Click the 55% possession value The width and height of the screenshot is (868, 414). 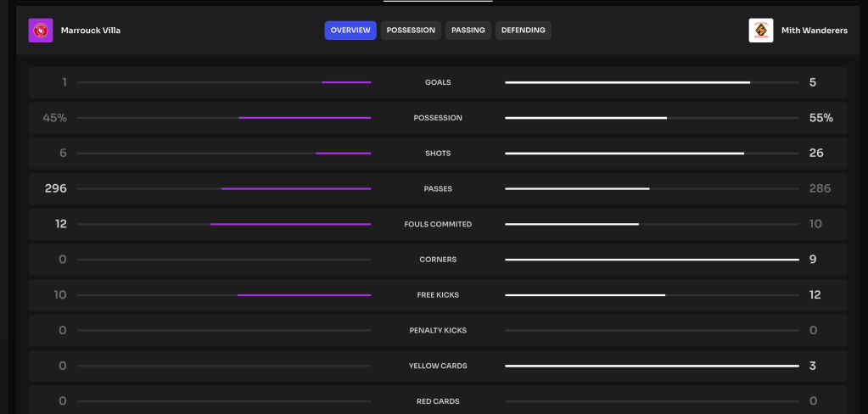(x=820, y=118)
